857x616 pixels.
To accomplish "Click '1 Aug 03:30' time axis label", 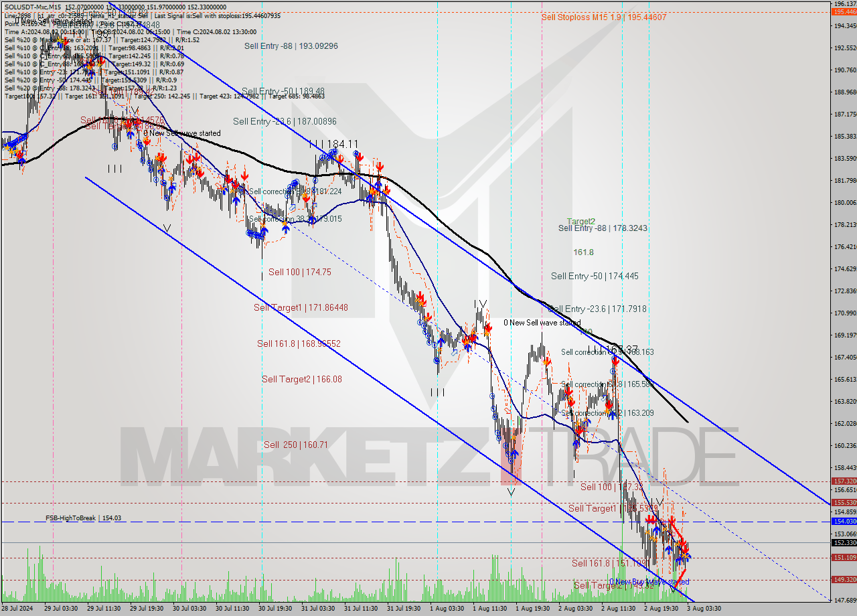I will point(447,608).
